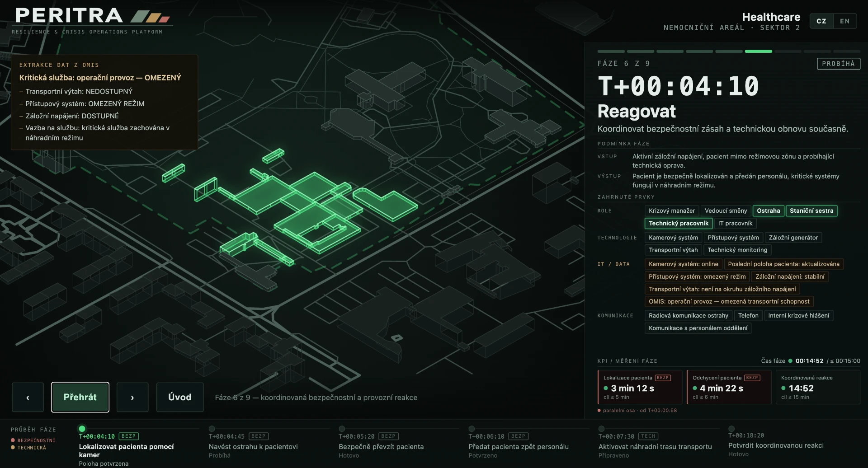Screen dimensions: 868x468
Task: Select the Transportní výtah technology chip
Action: [x=673, y=250]
